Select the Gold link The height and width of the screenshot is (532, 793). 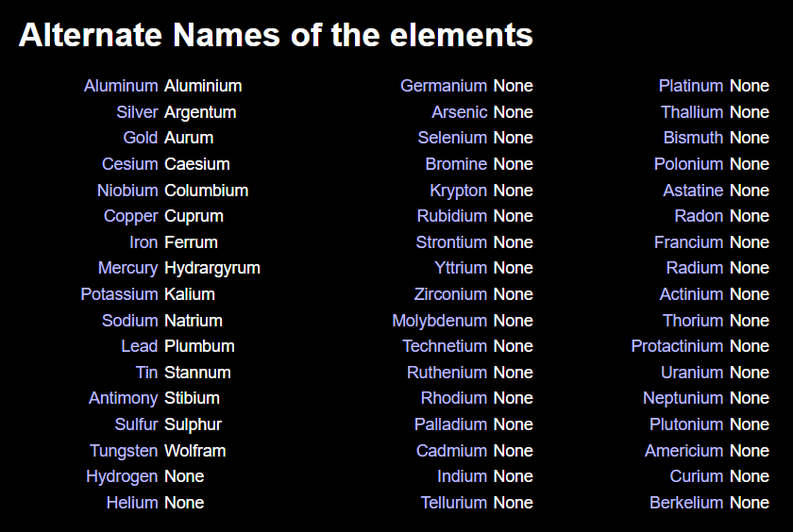pyautogui.click(x=140, y=138)
